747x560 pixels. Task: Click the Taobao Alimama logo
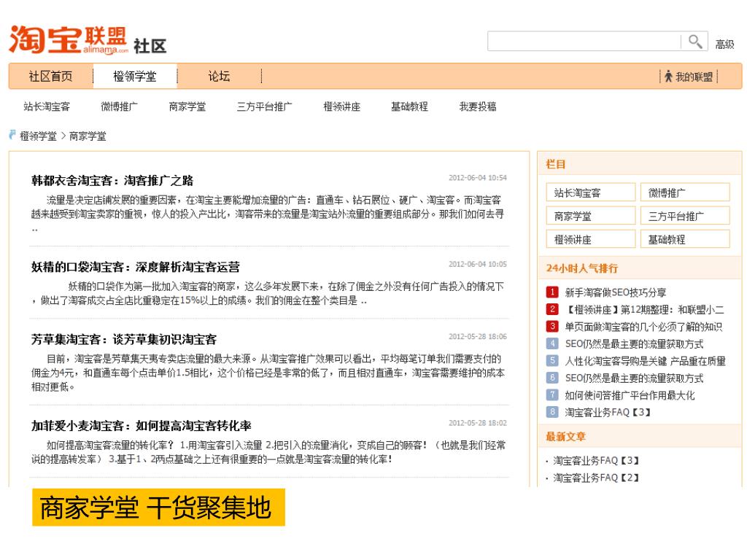coord(69,39)
